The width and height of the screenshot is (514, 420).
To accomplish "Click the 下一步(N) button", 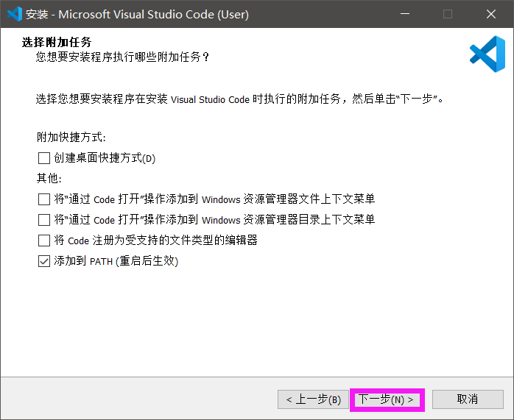I will (x=387, y=399).
